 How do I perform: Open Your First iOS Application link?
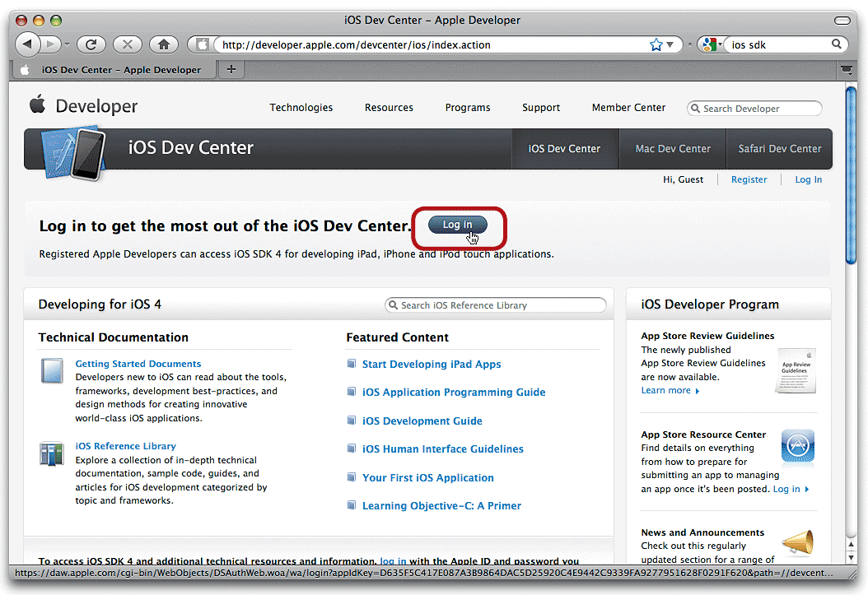pos(428,478)
